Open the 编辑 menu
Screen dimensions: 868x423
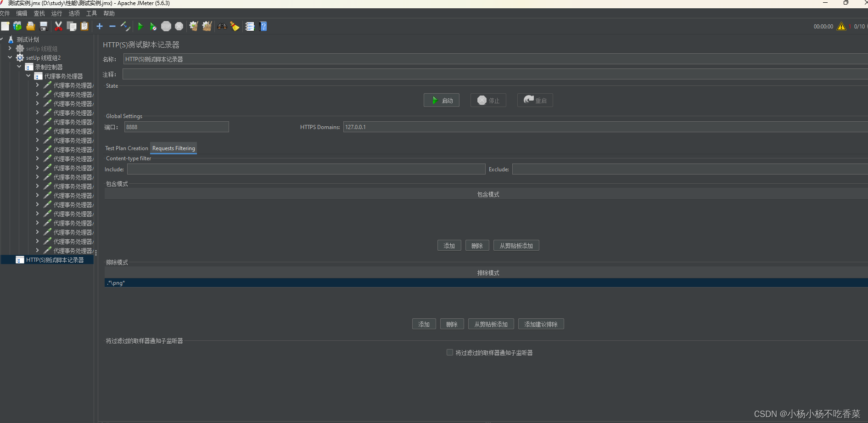click(22, 13)
